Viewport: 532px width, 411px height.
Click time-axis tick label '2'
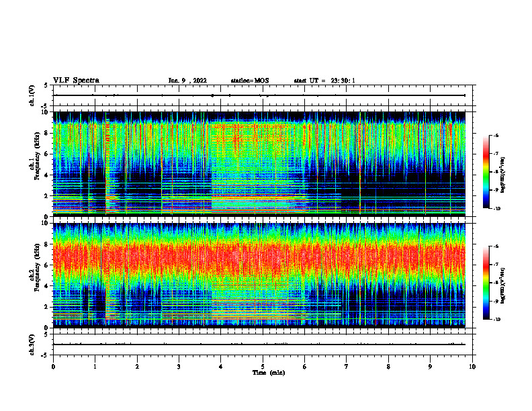tap(137, 367)
